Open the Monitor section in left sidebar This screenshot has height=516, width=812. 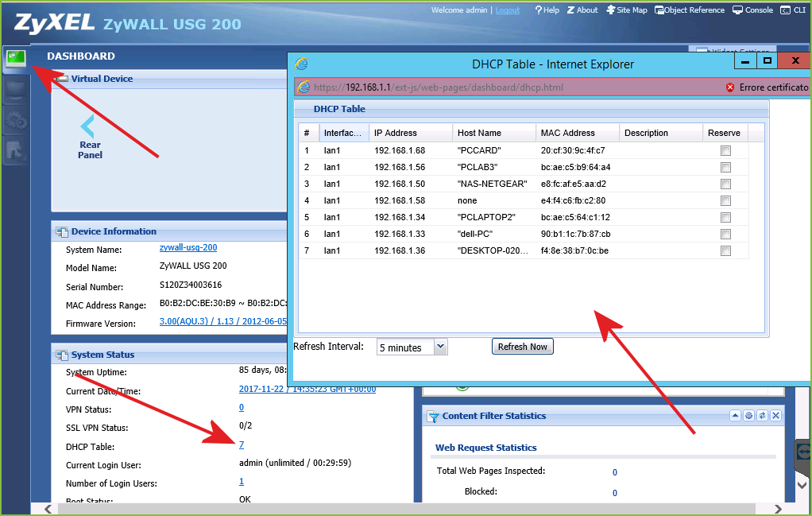(16, 90)
